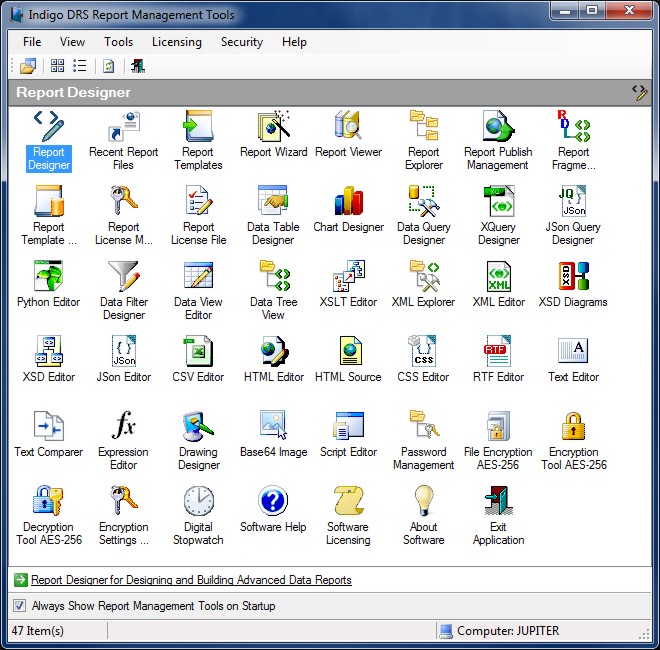Image resolution: width=660 pixels, height=650 pixels.
Task: Open Report Publish Management
Action: coord(498,141)
